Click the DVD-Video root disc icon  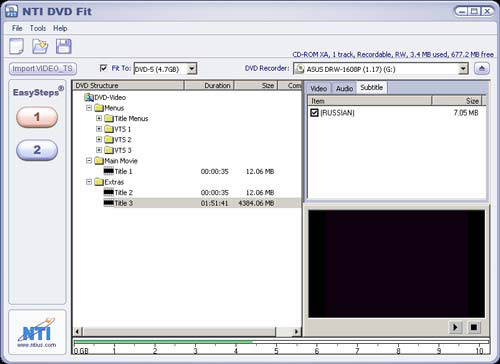pos(89,97)
